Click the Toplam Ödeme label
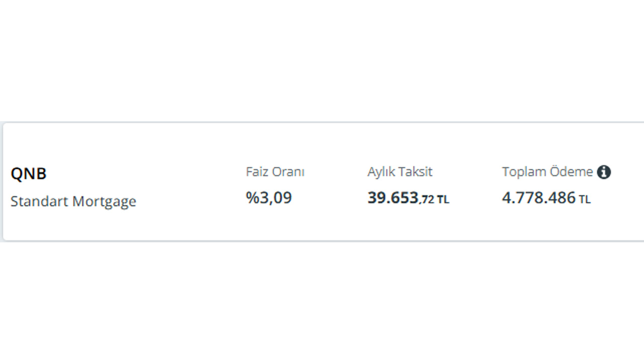The height and width of the screenshot is (362, 644). pos(547,172)
